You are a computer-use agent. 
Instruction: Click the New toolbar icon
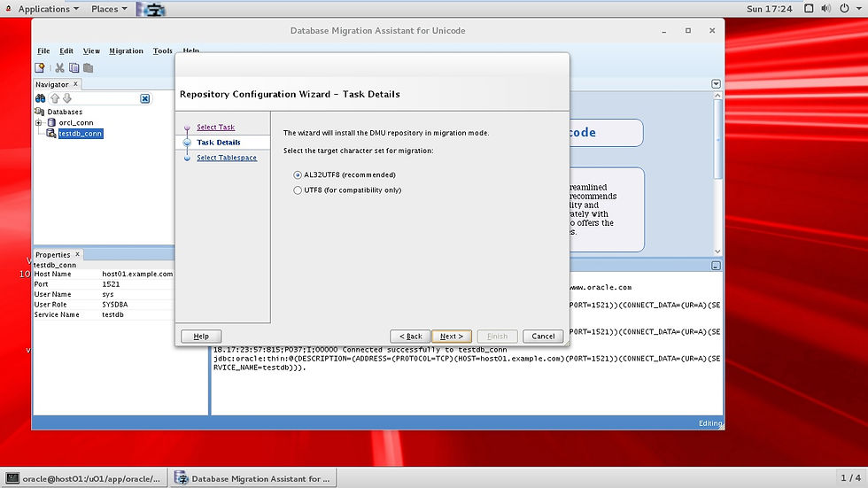coord(40,67)
